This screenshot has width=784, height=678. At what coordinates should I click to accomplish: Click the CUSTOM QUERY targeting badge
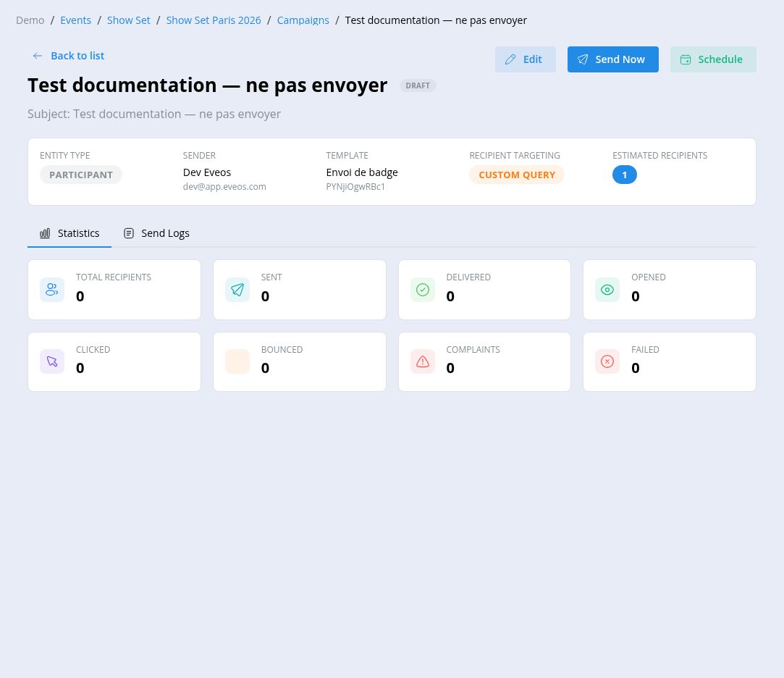point(517,175)
